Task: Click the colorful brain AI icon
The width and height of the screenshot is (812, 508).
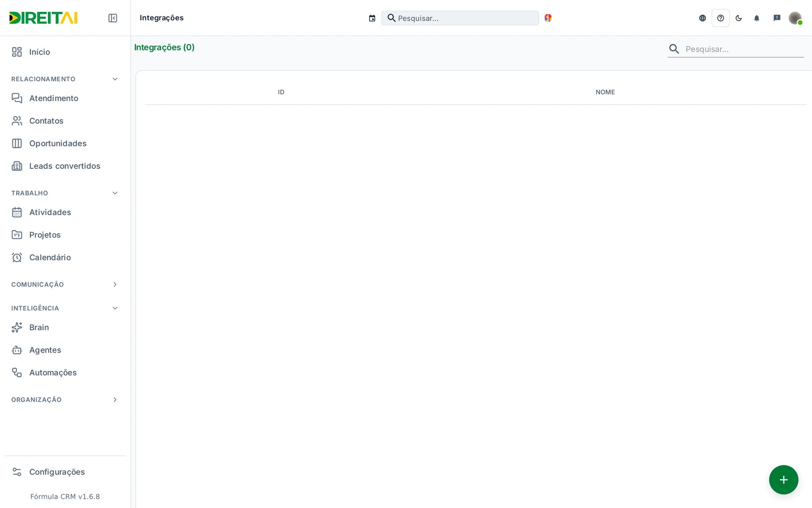Action: (548, 18)
